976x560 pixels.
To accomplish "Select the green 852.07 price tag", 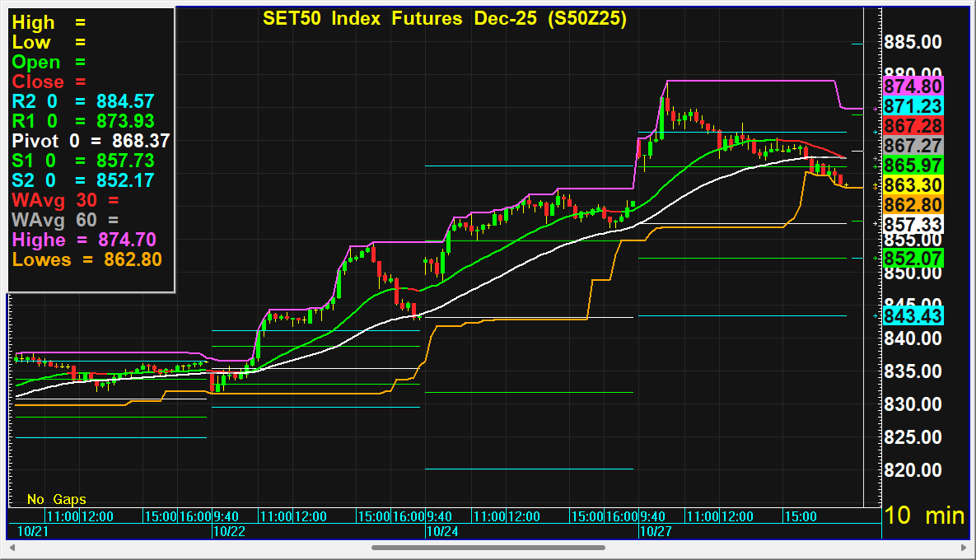I will 913,258.
